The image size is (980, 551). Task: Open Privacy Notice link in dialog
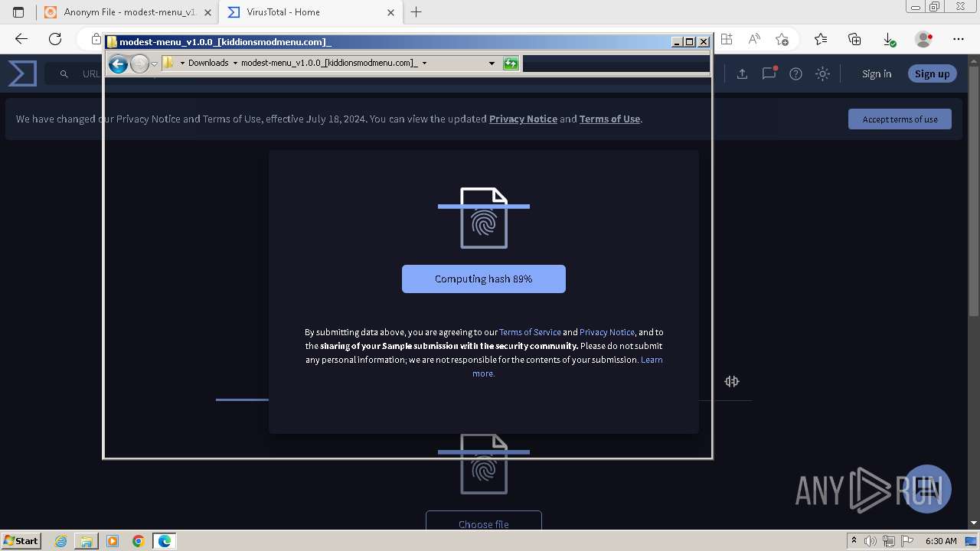(x=607, y=332)
